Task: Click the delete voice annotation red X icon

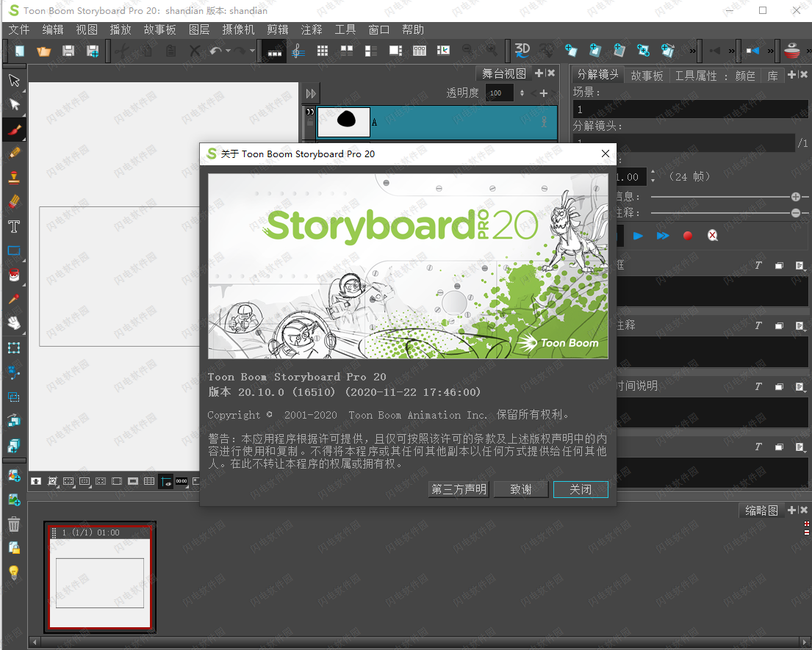Action: pos(713,236)
